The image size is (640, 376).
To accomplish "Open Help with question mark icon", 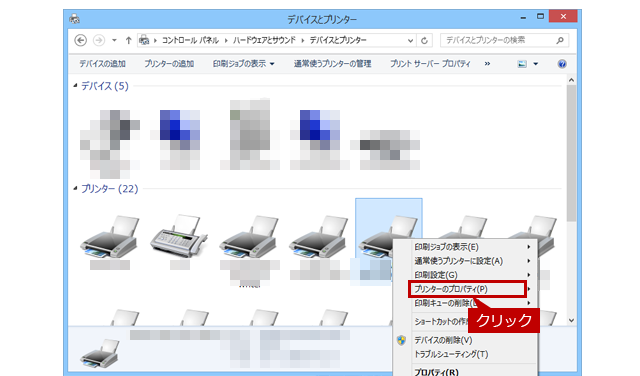I will click(562, 64).
